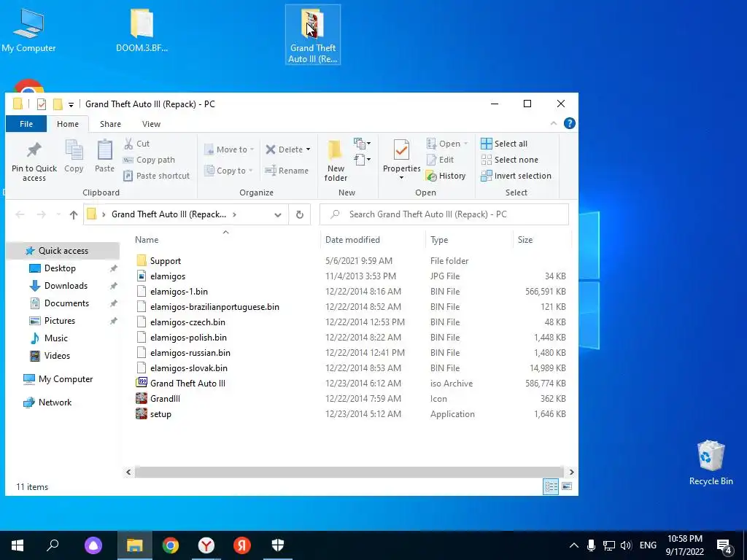The image size is (747, 560).
Task: Select elamigos-russian.bin file
Action: click(x=351, y=353)
